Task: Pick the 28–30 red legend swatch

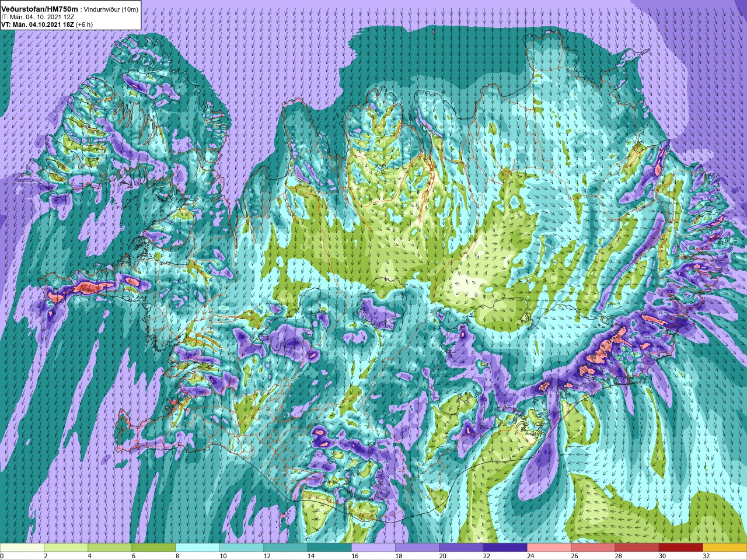Action: [x=637, y=548]
